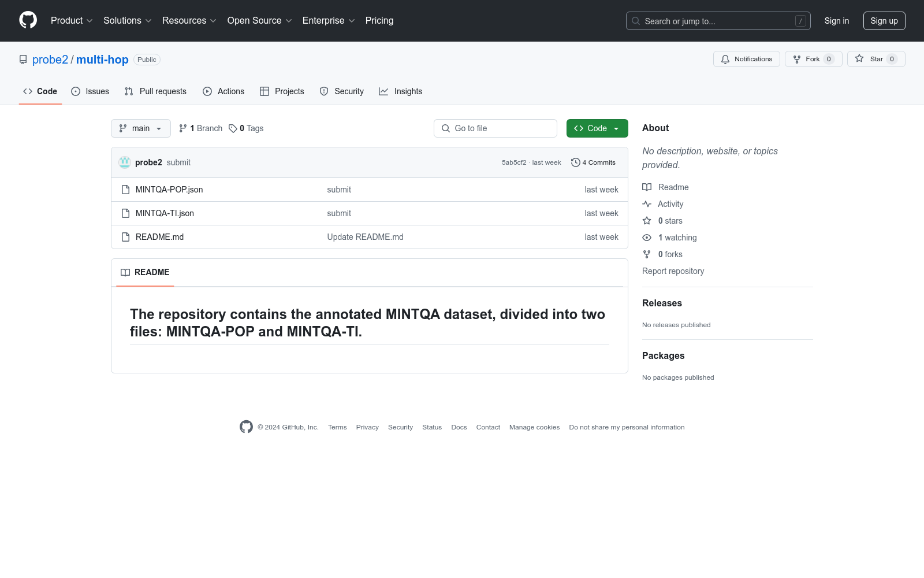Open the Projects tab
Viewport: 924px width, 578px height.
(x=282, y=91)
